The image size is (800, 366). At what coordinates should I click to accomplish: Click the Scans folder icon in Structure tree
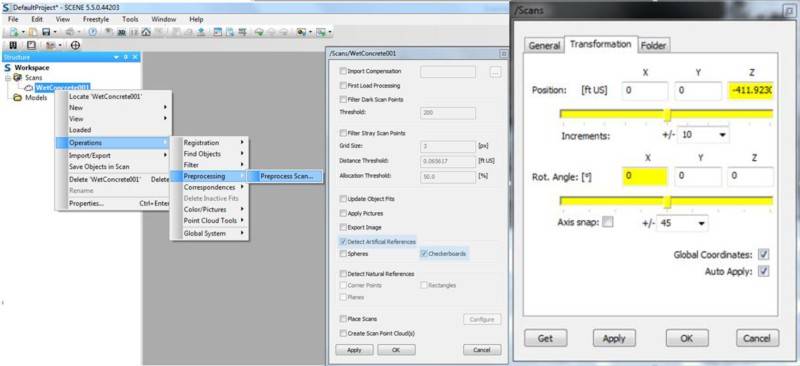tap(17, 78)
